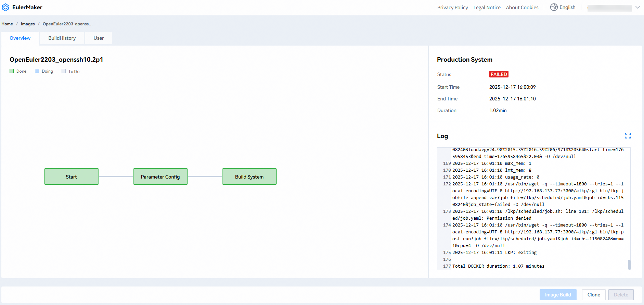Open the Privacy Policy link

tap(452, 8)
